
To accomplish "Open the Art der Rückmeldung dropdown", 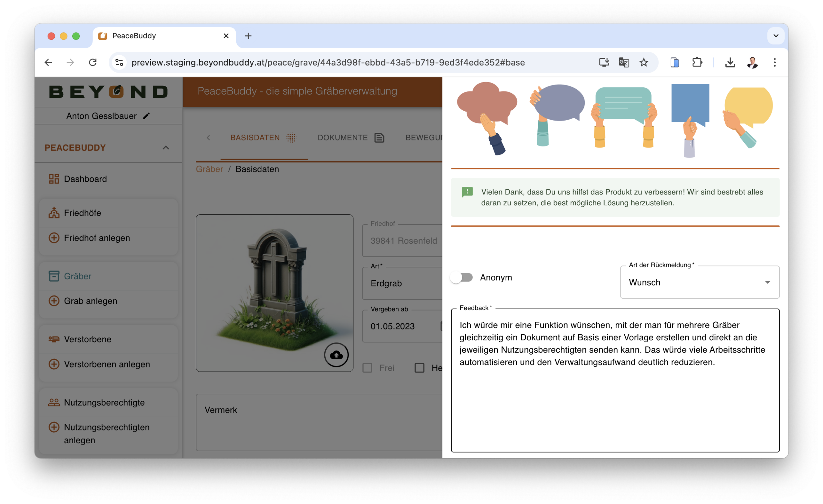I will click(700, 283).
